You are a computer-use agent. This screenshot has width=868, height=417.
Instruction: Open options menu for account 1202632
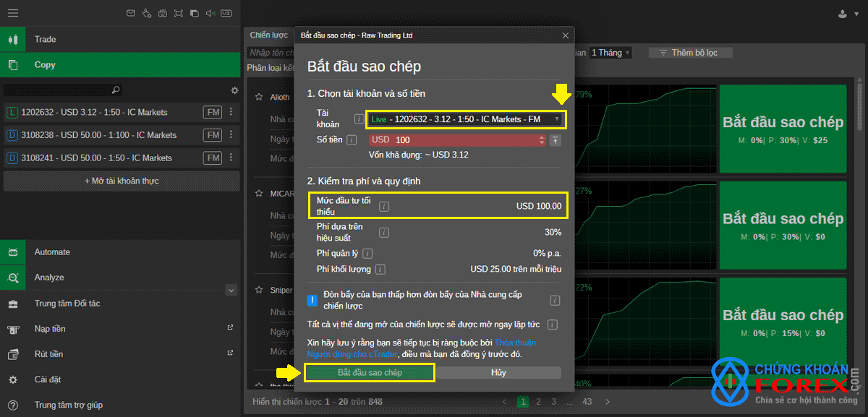(x=231, y=112)
